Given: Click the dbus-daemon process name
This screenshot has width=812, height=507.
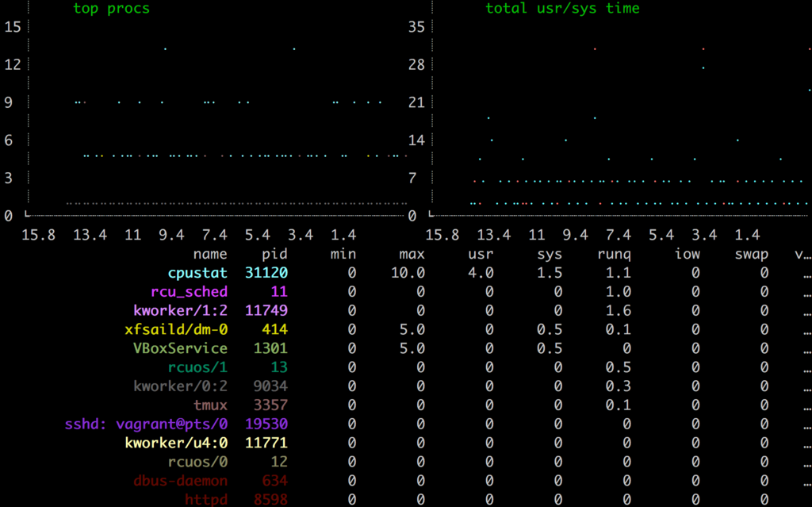Looking at the screenshot, I should click(180, 481).
